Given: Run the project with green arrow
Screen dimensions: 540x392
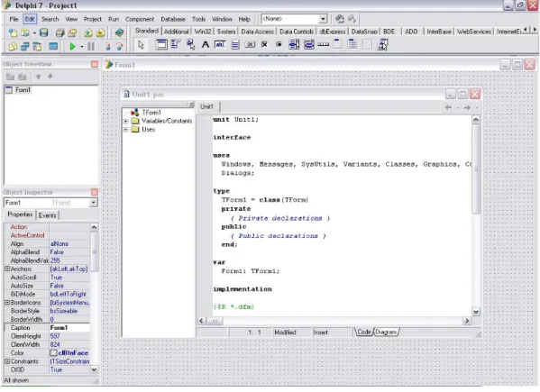Looking at the screenshot, I should click(x=72, y=46).
